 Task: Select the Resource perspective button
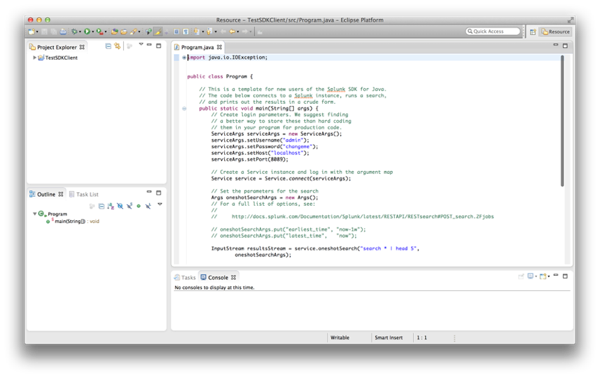(556, 32)
